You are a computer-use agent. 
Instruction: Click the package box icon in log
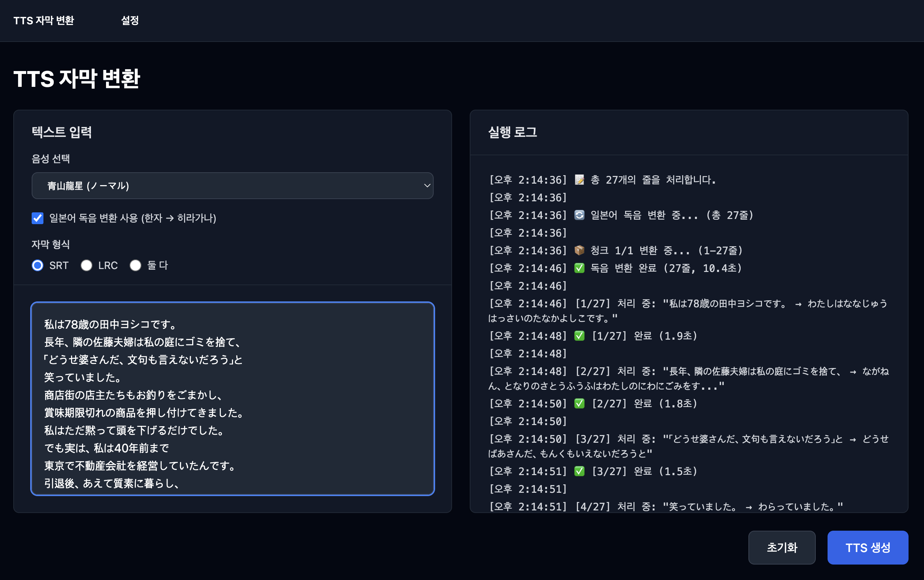point(579,251)
